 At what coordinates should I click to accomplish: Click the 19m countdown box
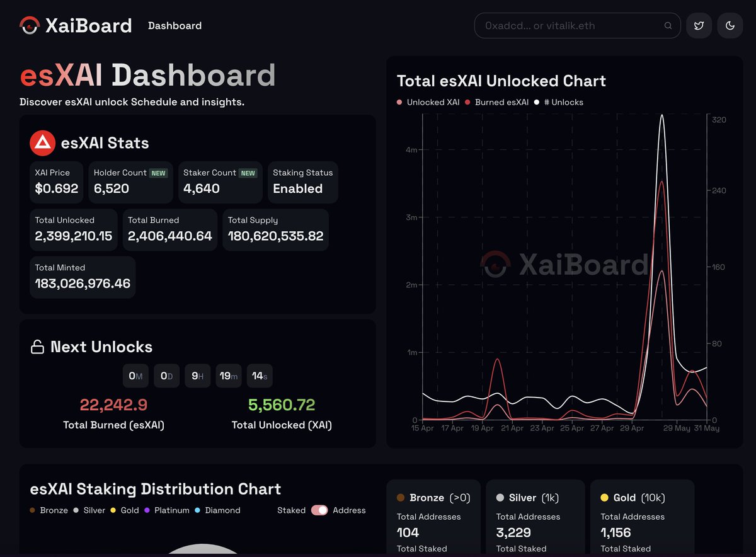click(229, 376)
